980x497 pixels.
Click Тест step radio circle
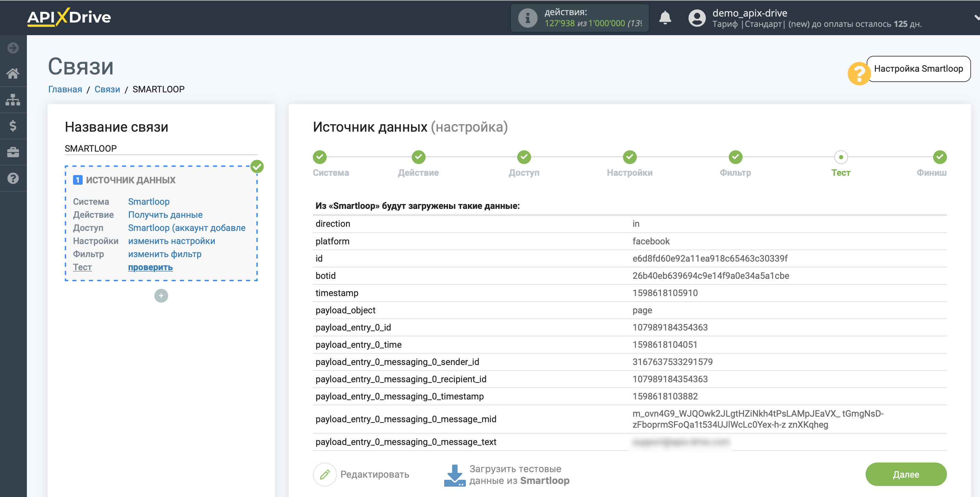tap(841, 157)
